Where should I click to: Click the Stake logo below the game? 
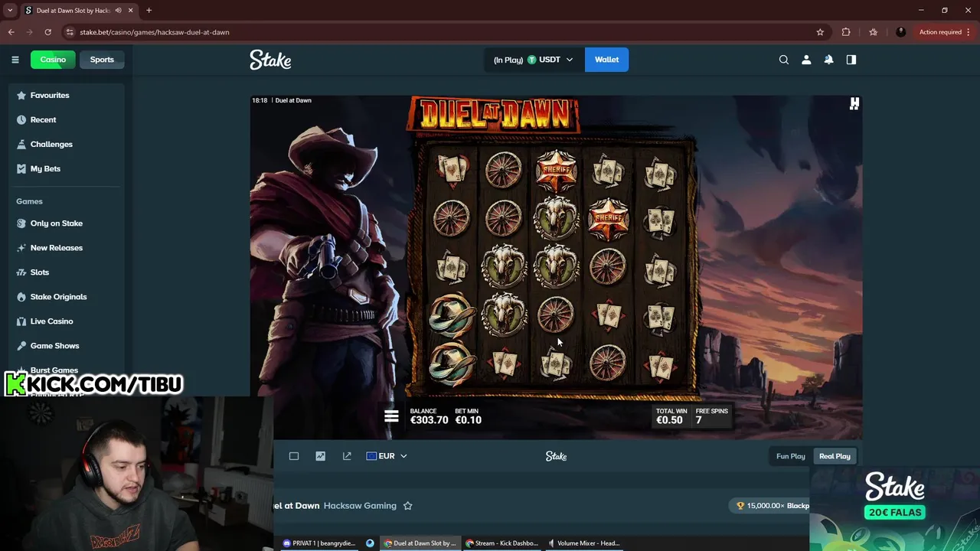click(556, 456)
